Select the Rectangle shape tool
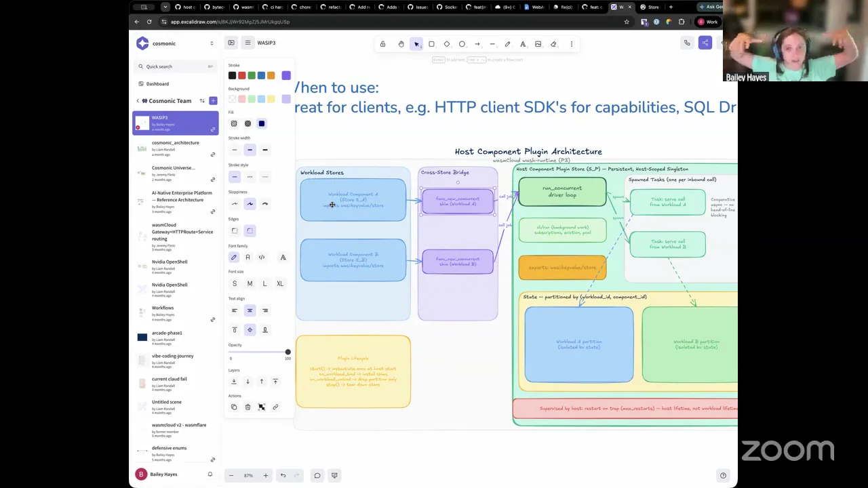Image resolution: width=868 pixels, height=488 pixels. coord(431,44)
